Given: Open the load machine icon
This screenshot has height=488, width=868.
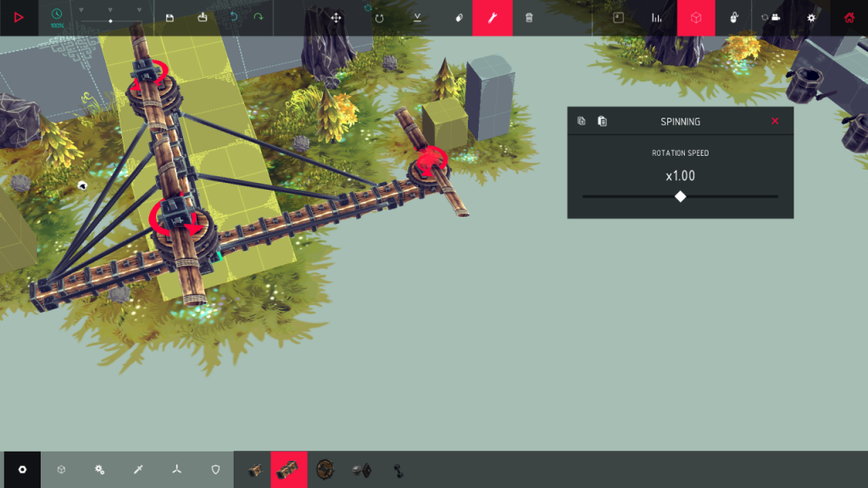Looking at the screenshot, I should tap(202, 17).
